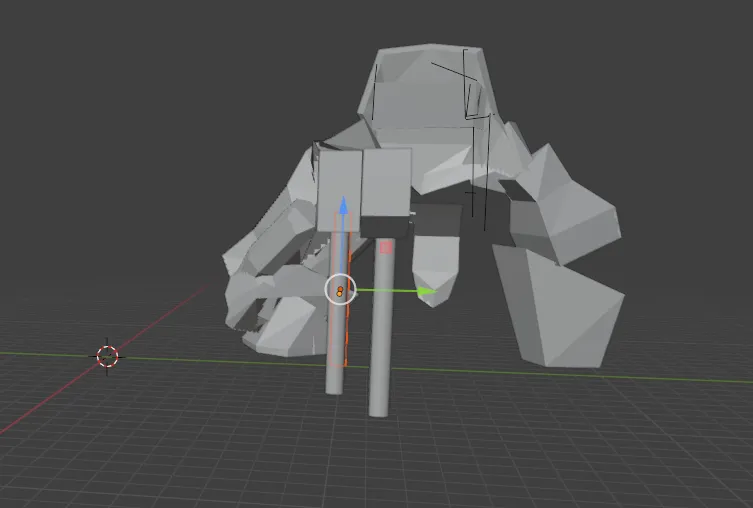
Task: Click the green Y-axis gizmo arrow
Action: tap(427, 291)
